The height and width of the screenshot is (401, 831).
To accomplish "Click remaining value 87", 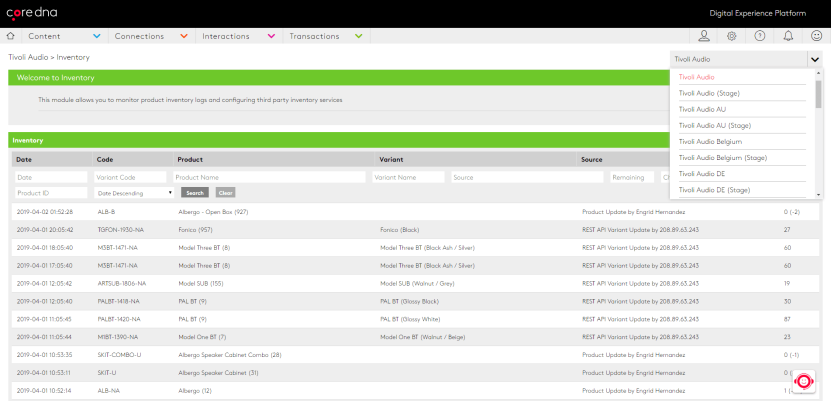I will [787, 319].
